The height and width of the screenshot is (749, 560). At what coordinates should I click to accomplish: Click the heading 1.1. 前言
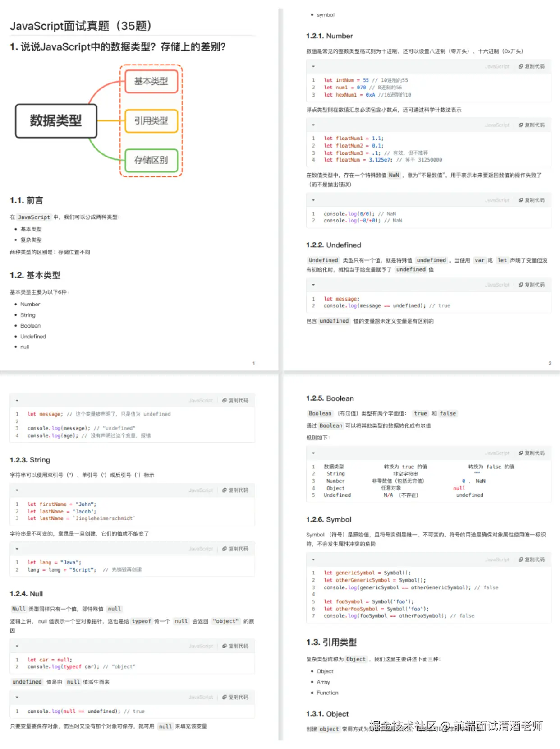pos(27,200)
